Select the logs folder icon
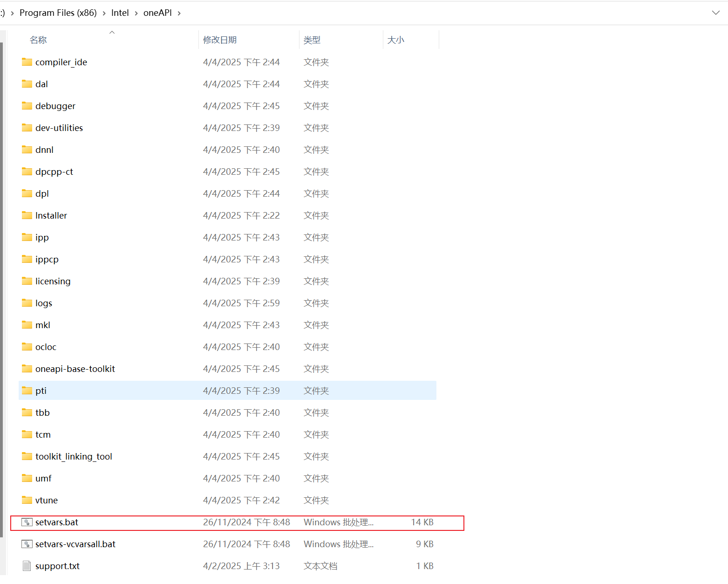Screen dimensions: 728x584 point(27,303)
